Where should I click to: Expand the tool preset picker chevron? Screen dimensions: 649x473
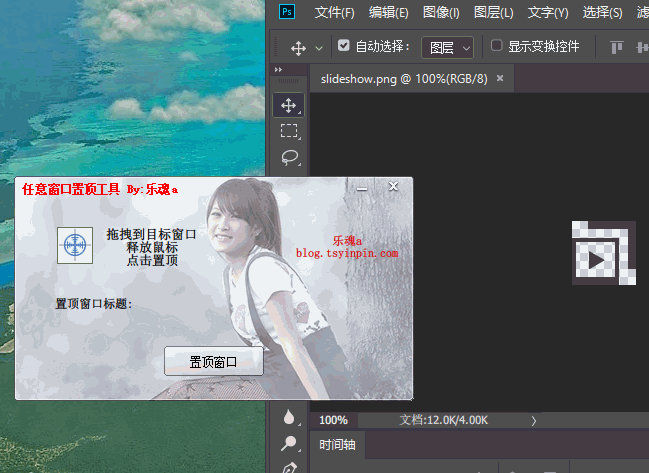319,48
